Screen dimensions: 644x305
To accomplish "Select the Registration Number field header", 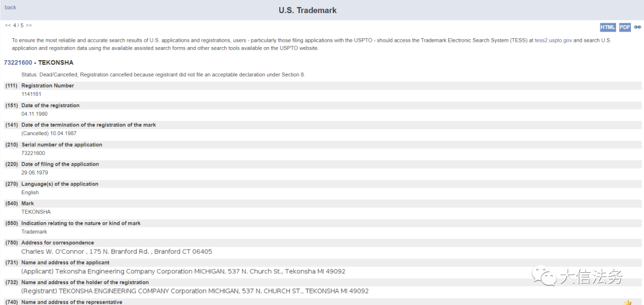I will (48, 86).
